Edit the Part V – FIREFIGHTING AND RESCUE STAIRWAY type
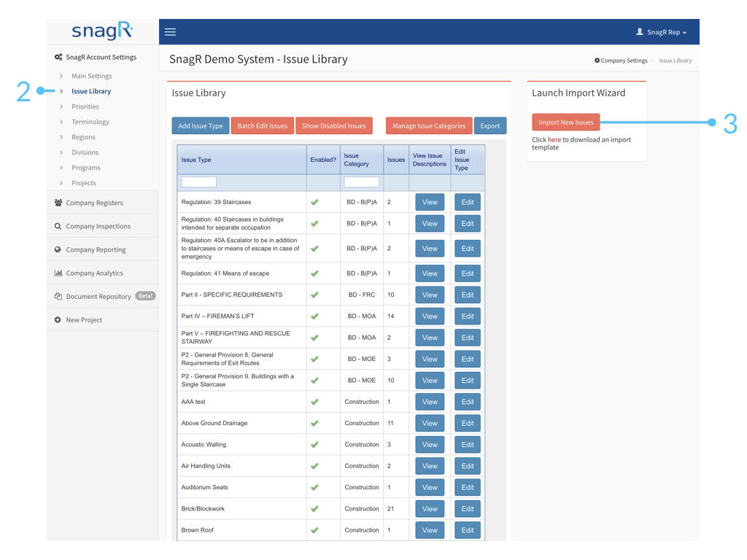 [468, 338]
